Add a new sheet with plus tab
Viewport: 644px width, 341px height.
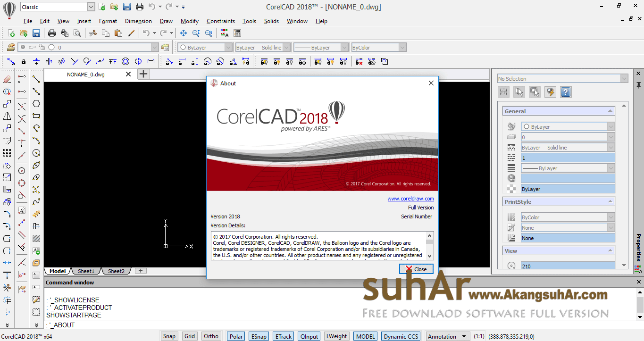pyautogui.click(x=141, y=271)
